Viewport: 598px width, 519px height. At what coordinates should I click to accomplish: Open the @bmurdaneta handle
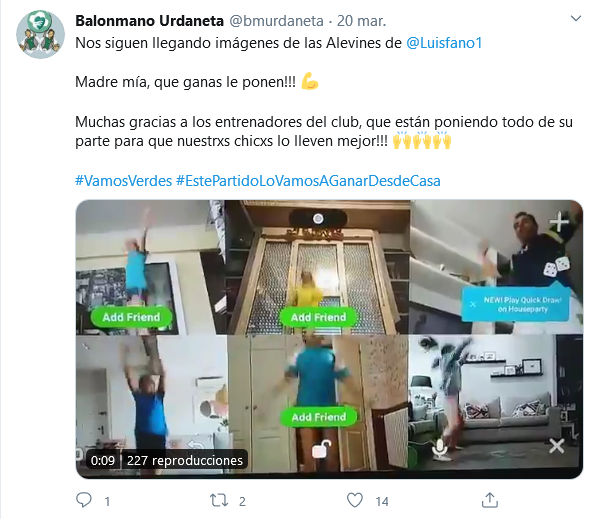coord(276,21)
